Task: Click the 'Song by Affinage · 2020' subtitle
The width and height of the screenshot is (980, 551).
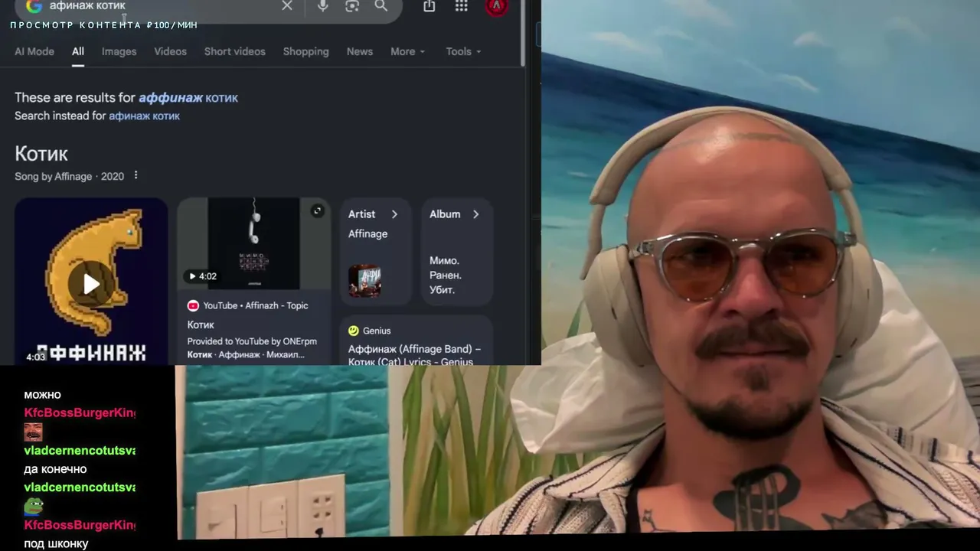Action: pos(69,176)
